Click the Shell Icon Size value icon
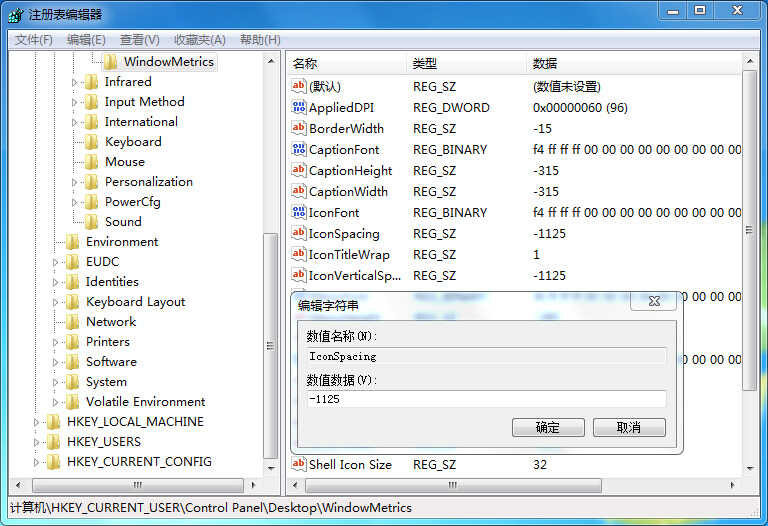The image size is (768, 526). click(x=299, y=464)
